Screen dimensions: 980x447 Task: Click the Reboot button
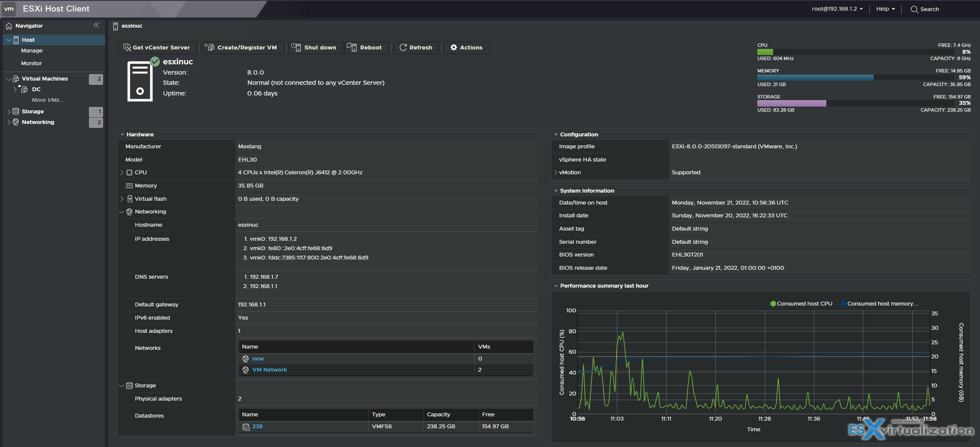366,47
